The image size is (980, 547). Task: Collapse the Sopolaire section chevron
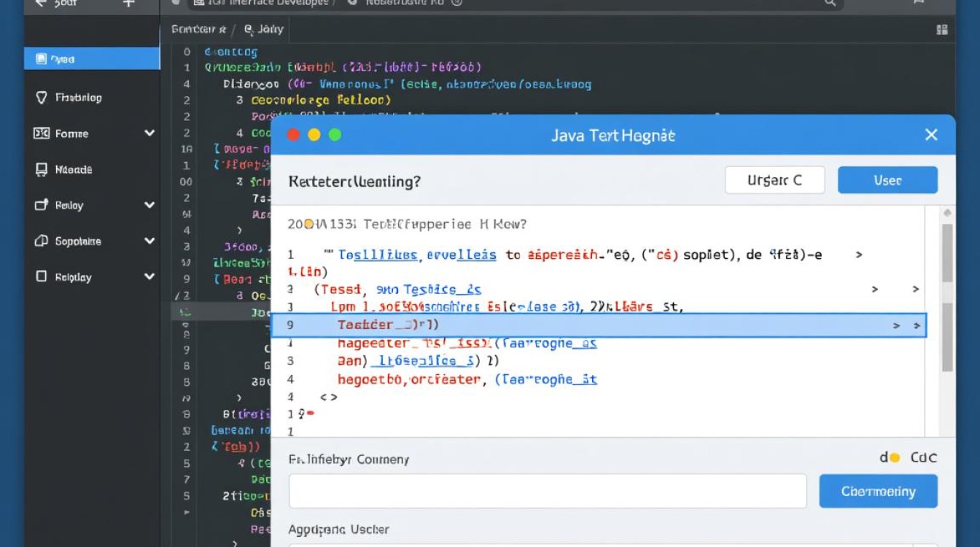coord(149,241)
